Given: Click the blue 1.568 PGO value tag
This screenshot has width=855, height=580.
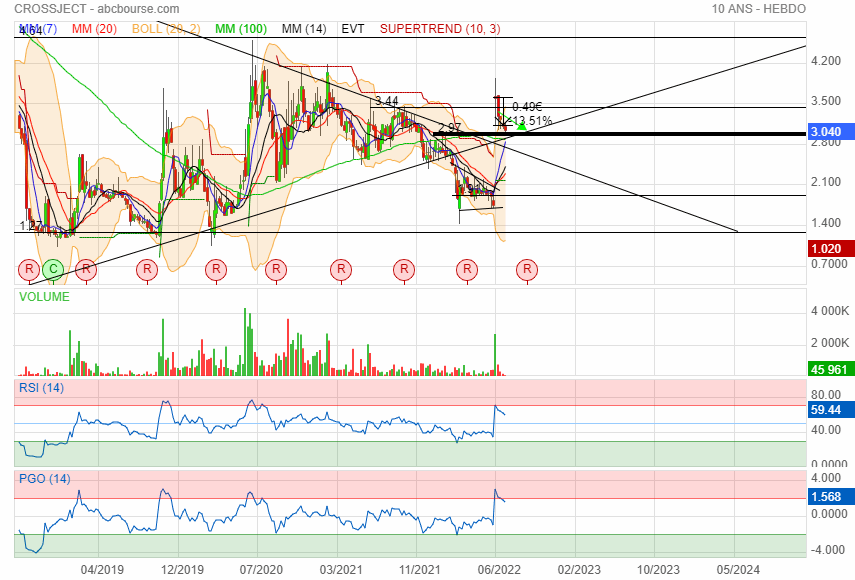Looking at the screenshot, I should (x=830, y=497).
